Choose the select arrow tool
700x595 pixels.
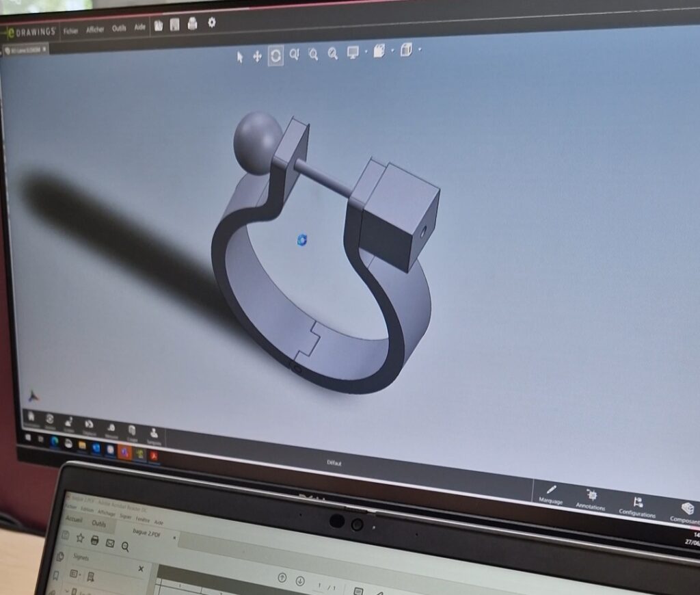[240, 57]
